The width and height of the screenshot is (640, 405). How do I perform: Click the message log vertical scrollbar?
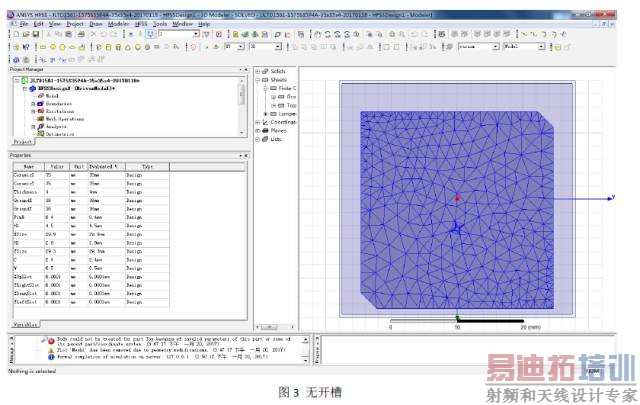(x=306, y=350)
